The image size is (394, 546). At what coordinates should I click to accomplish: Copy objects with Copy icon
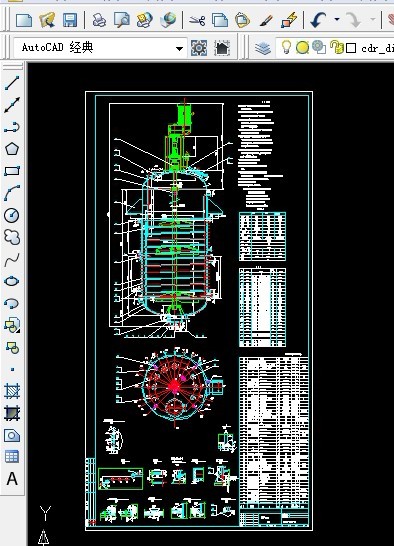pos(220,20)
